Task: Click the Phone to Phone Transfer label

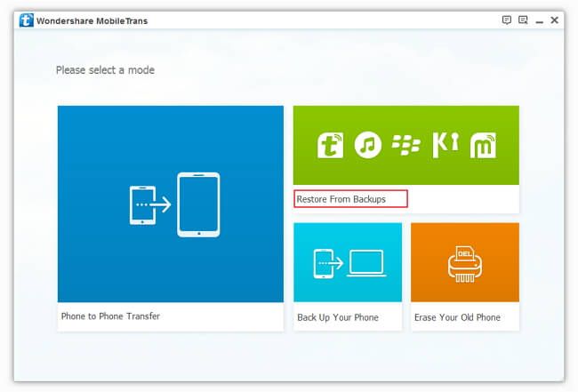Action: [110, 316]
